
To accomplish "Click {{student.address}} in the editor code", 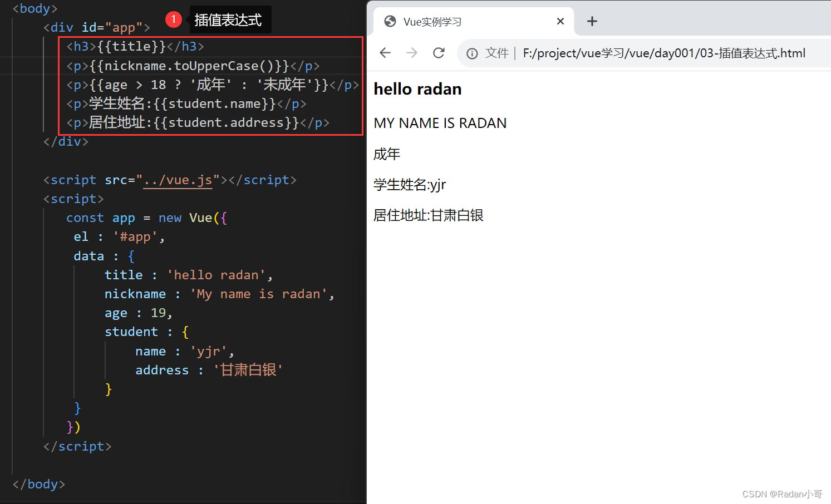I will coord(227,122).
